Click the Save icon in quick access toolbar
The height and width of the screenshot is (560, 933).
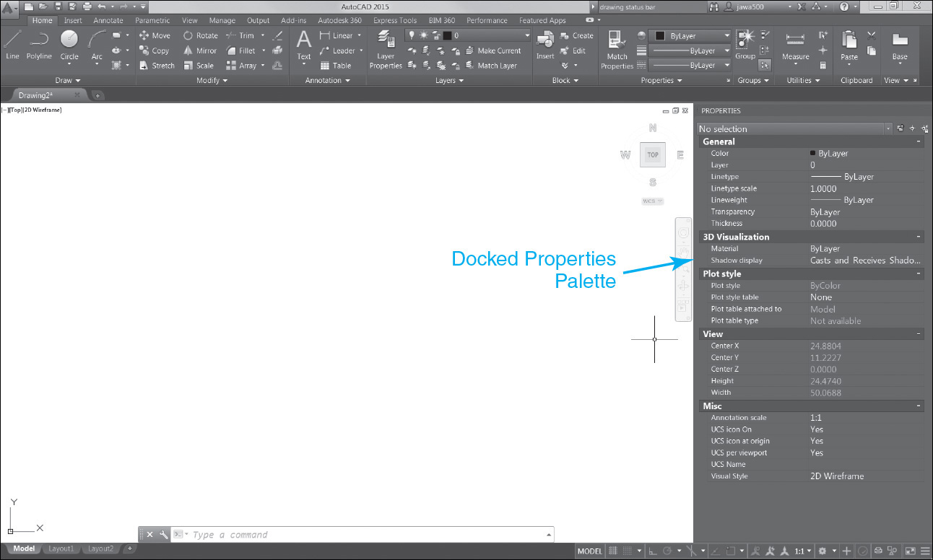point(58,6)
